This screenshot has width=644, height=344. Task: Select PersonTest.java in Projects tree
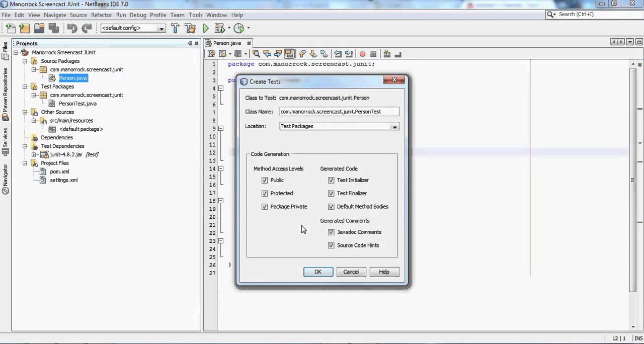click(77, 104)
